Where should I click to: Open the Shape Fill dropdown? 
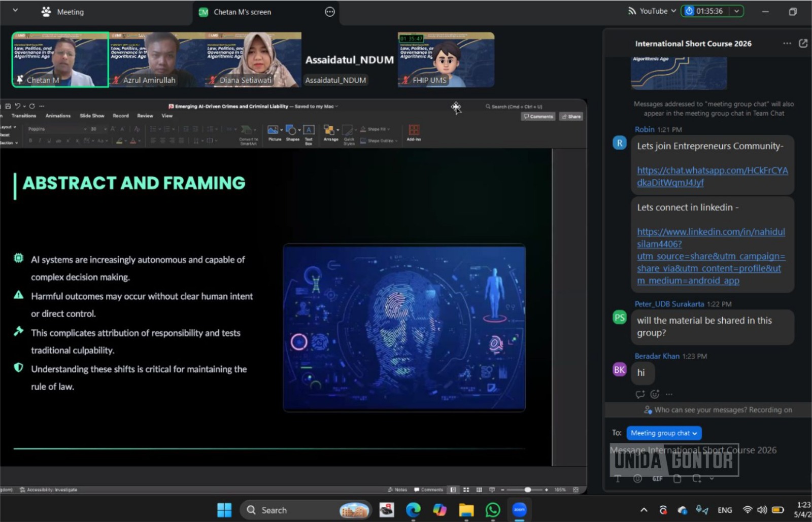point(375,129)
